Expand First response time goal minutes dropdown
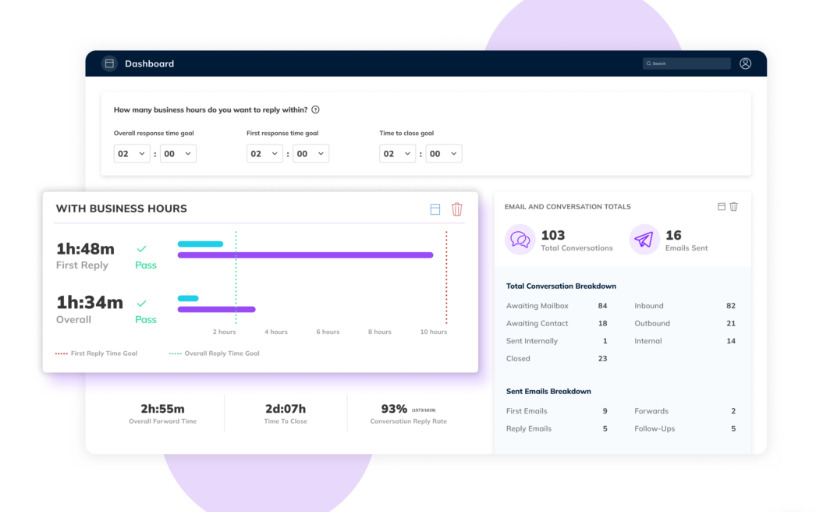 coord(310,154)
